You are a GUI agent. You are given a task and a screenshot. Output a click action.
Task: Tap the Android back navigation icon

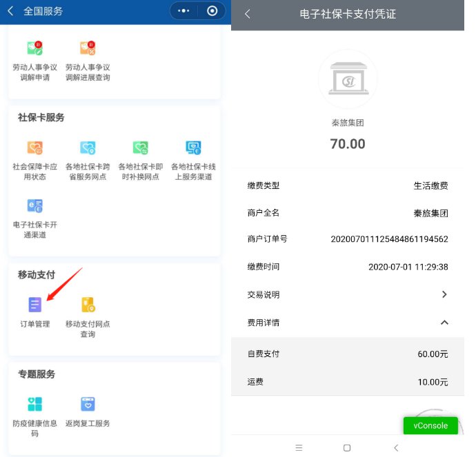tap(396, 448)
